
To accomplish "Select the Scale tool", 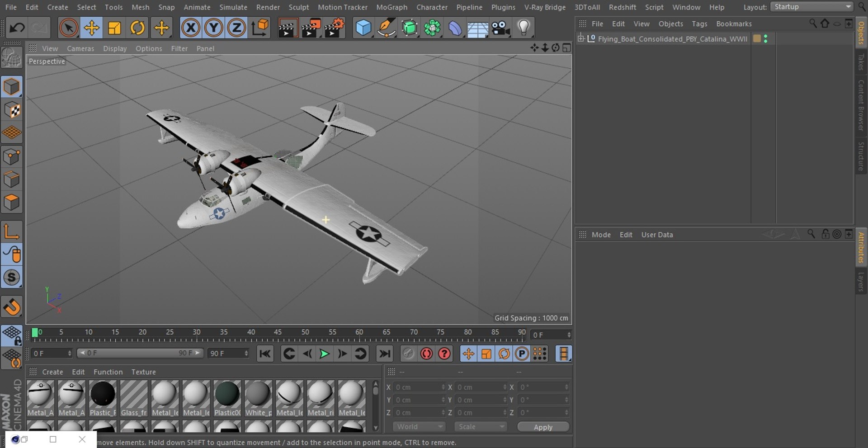I will pyautogui.click(x=114, y=28).
